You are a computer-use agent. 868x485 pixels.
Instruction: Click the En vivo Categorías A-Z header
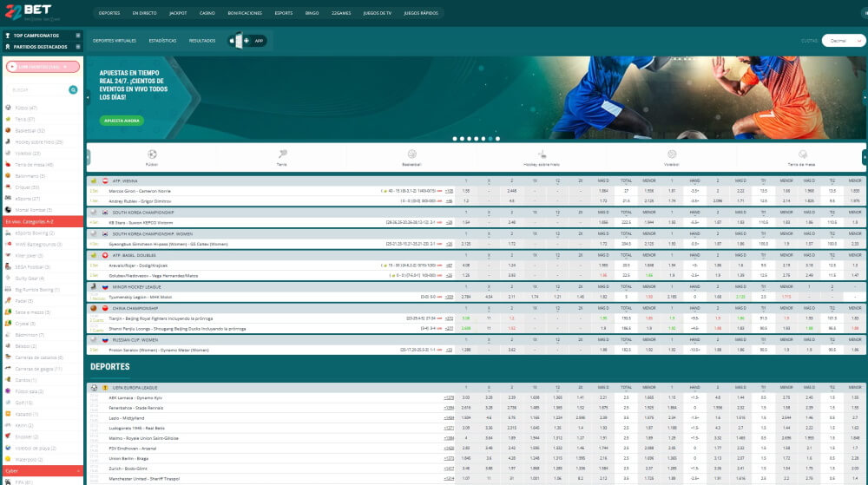43,221
